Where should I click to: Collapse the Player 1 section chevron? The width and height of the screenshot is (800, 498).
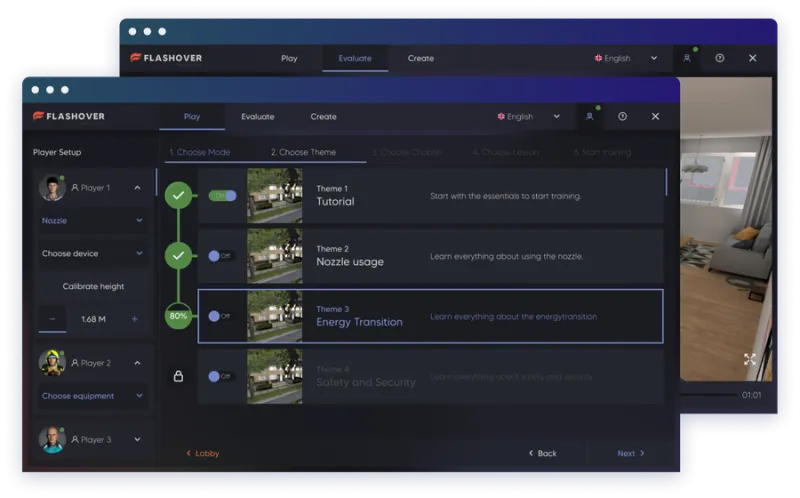tap(137, 188)
